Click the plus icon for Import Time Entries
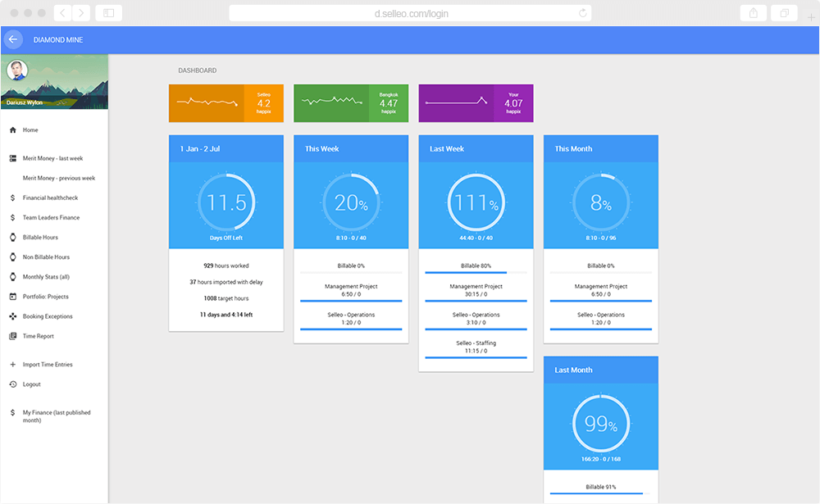Screen dimensions: 820x504 13,365
